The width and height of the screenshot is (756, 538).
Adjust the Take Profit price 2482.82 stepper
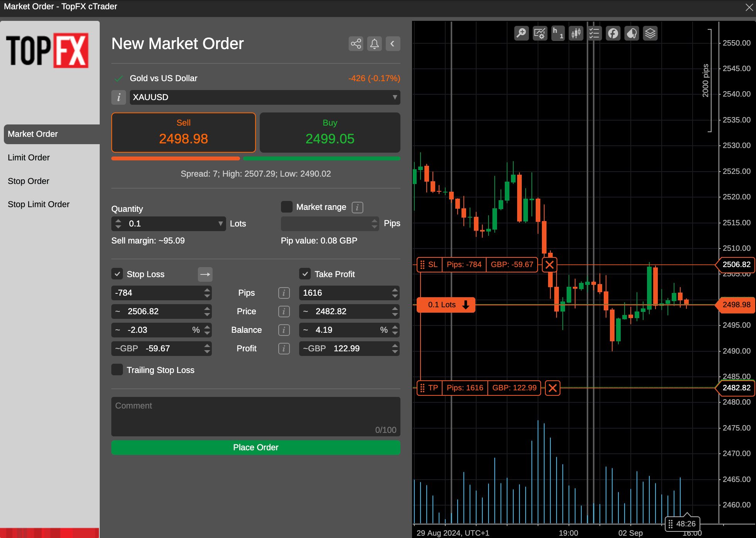(395, 312)
